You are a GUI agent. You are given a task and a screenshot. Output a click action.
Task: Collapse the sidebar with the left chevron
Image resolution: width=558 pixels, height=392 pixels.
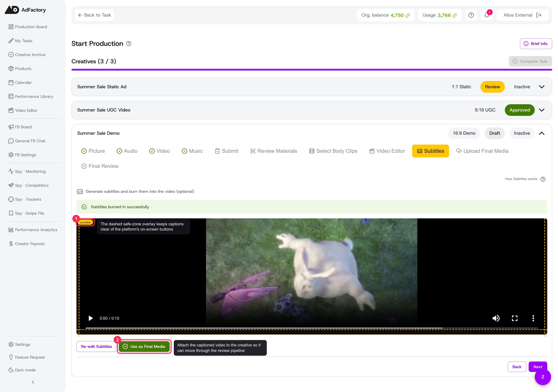point(33,382)
